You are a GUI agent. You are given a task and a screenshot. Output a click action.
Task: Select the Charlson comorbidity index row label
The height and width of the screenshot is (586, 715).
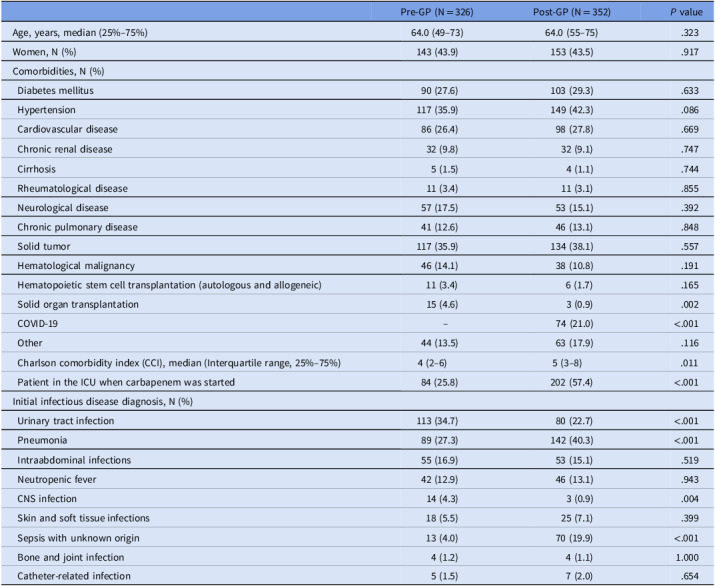click(179, 363)
